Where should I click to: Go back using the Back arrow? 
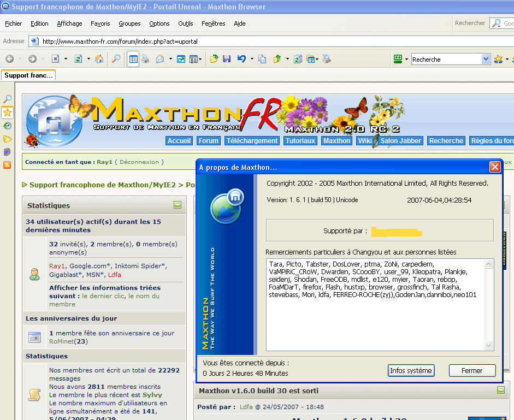9,59
